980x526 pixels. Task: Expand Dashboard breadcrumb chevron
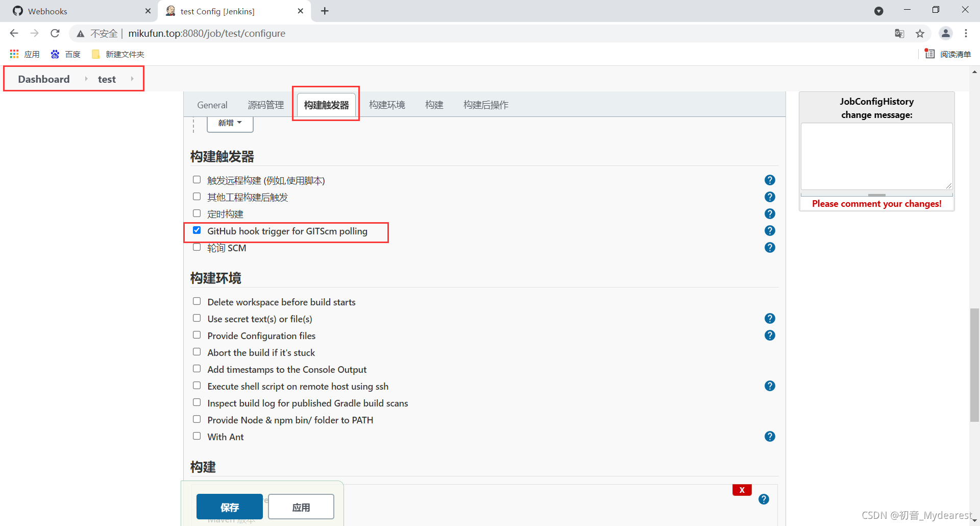86,79
